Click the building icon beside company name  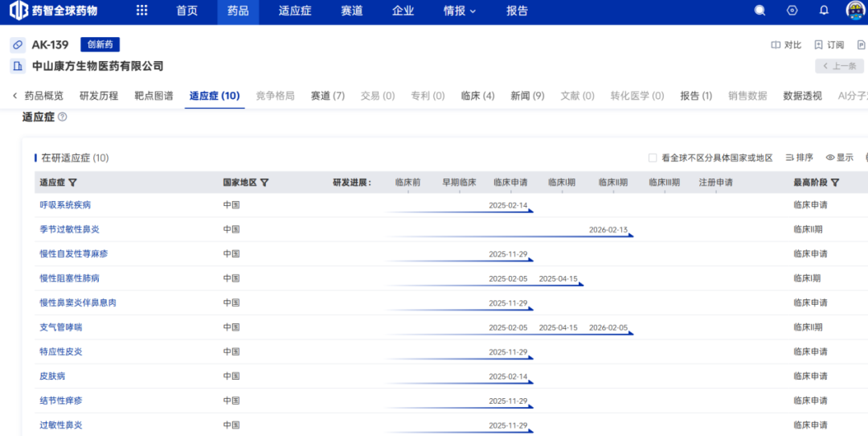(x=18, y=67)
